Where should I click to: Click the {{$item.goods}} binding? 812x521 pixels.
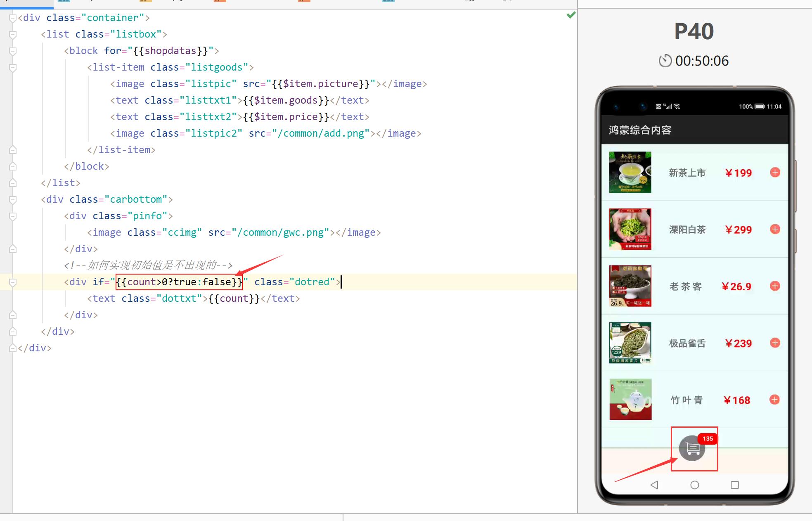click(286, 100)
